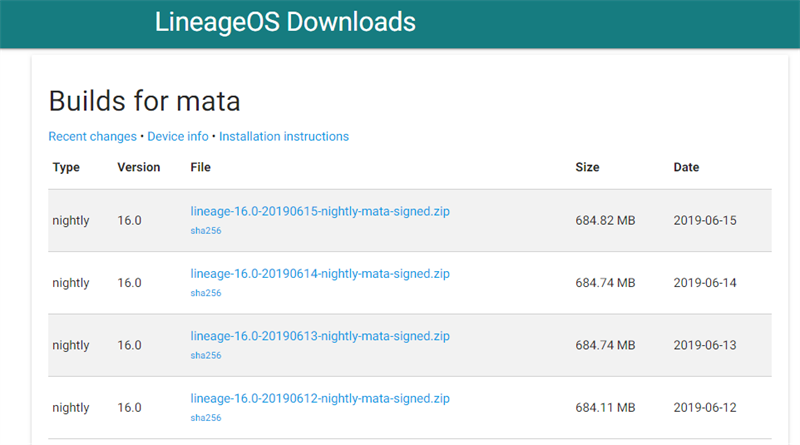Click the Builds for mata heading

click(144, 101)
